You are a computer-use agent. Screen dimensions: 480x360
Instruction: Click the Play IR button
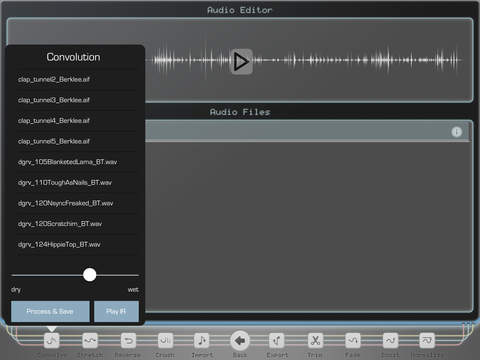pos(116,311)
